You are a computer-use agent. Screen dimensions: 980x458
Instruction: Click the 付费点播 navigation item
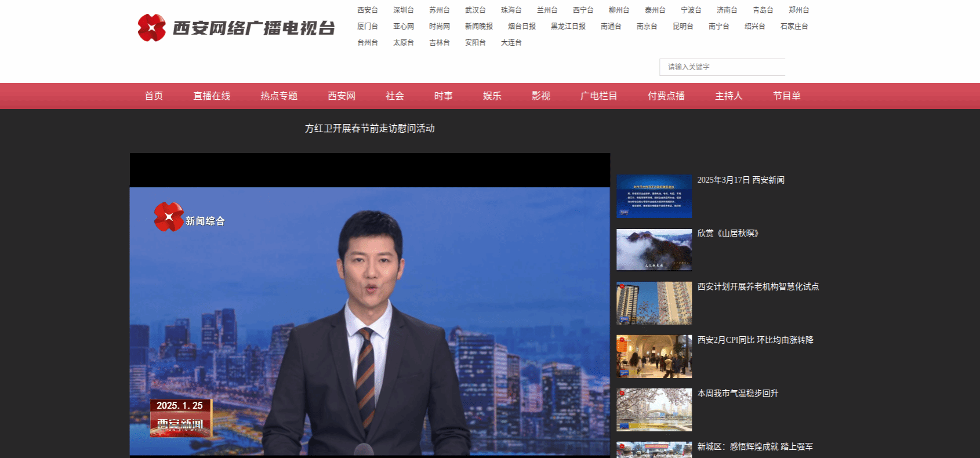pyautogui.click(x=666, y=96)
